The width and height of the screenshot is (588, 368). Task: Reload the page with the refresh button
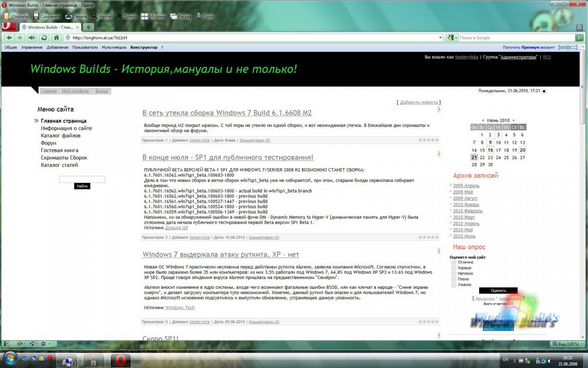pos(44,38)
